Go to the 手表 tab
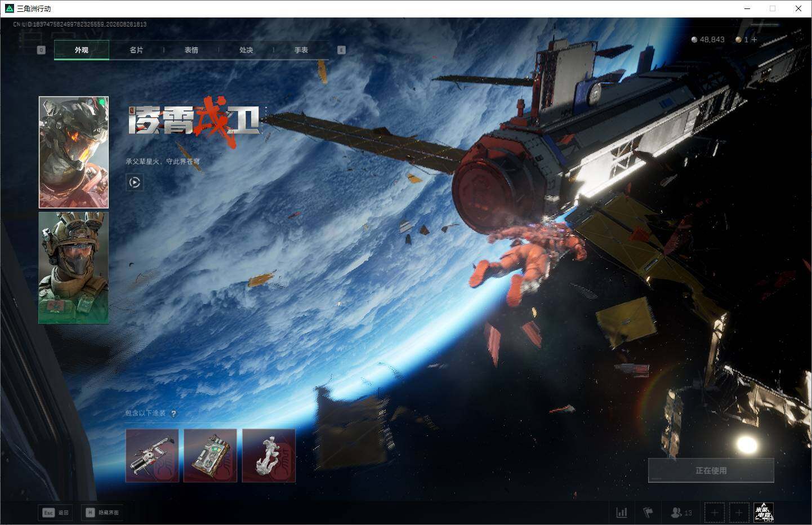The width and height of the screenshot is (812, 525). [x=301, y=50]
